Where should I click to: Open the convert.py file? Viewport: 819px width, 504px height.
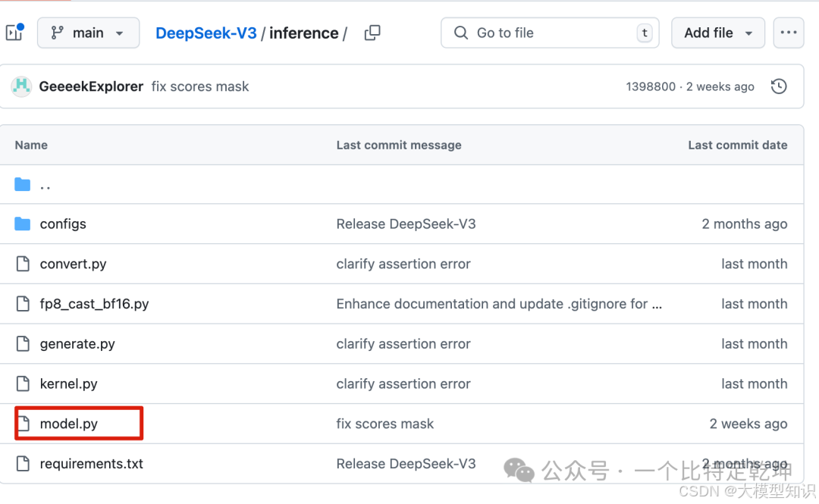tap(73, 264)
